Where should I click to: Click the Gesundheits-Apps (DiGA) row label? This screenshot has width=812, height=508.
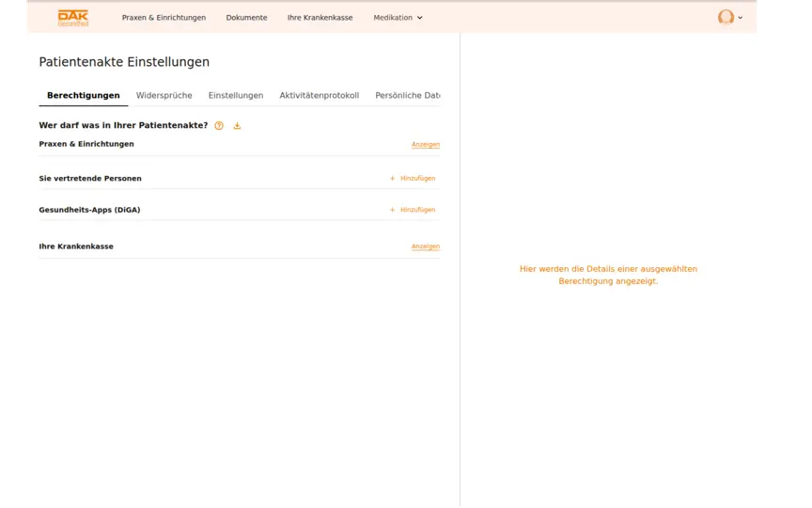[x=89, y=210]
